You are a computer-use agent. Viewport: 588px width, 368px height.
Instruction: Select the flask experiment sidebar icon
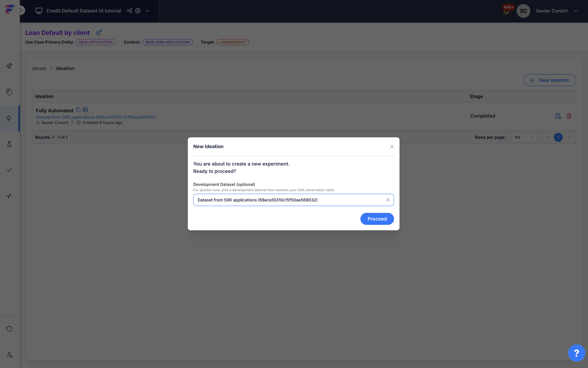(9, 144)
